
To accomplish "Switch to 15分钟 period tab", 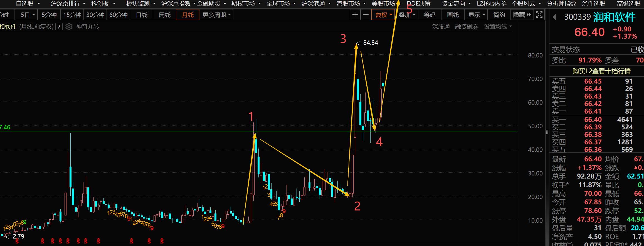I will 72,15.
